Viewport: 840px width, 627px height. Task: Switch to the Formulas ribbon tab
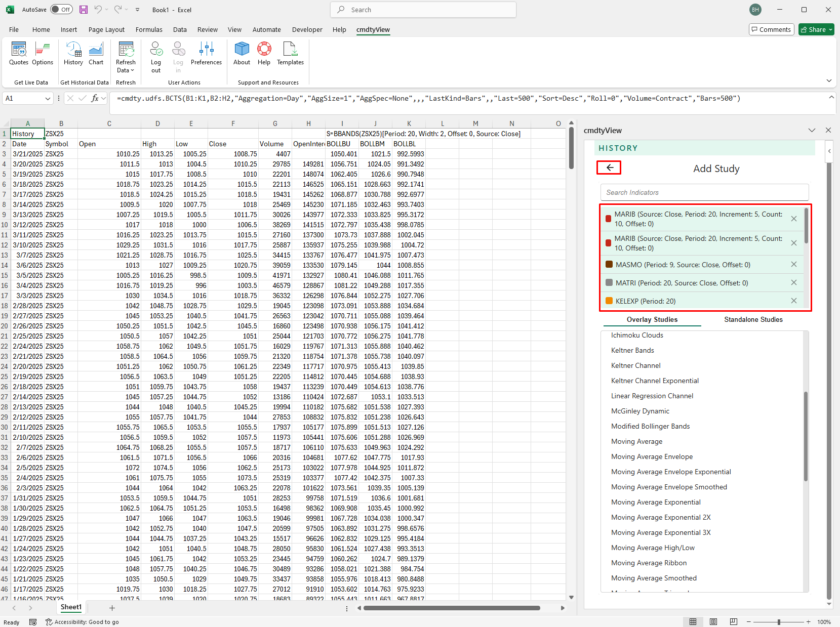pos(149,29)
